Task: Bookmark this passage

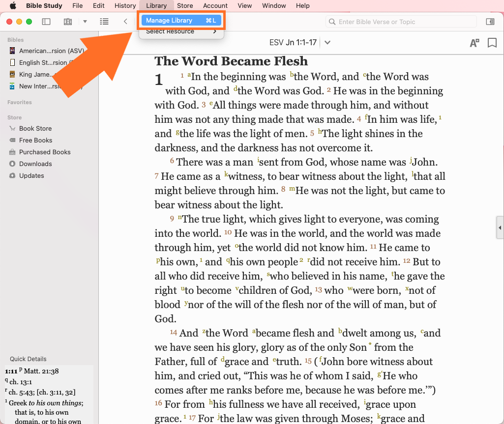Action: [492, 43]
